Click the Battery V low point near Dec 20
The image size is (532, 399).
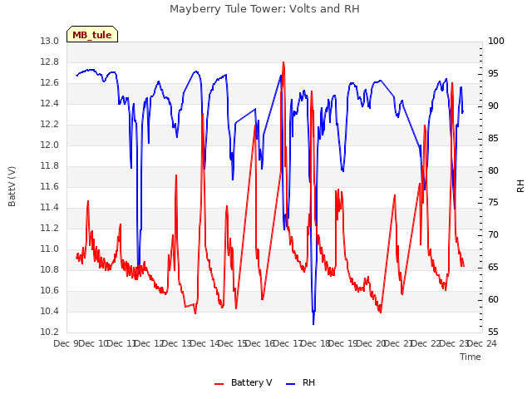(381, 312)
